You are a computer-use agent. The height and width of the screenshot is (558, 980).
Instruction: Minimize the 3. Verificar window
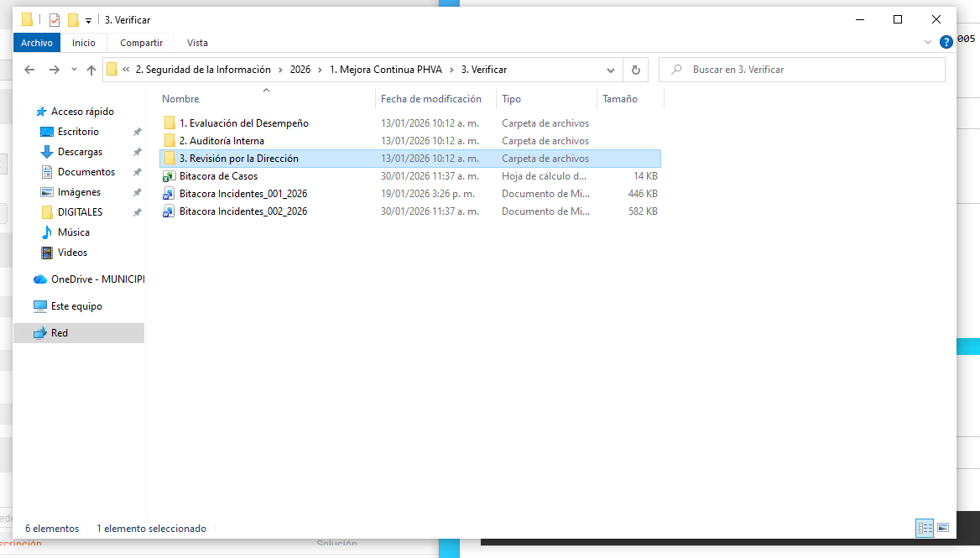[860, 19]
